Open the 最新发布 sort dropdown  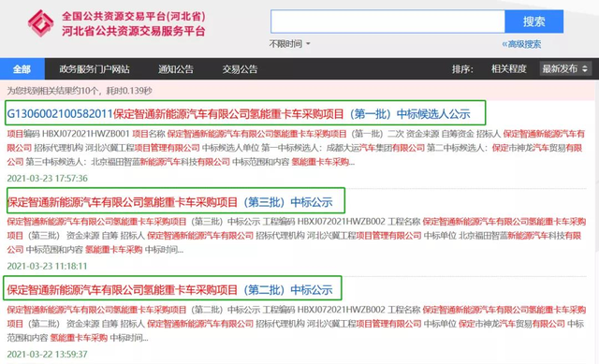point(565,68)
